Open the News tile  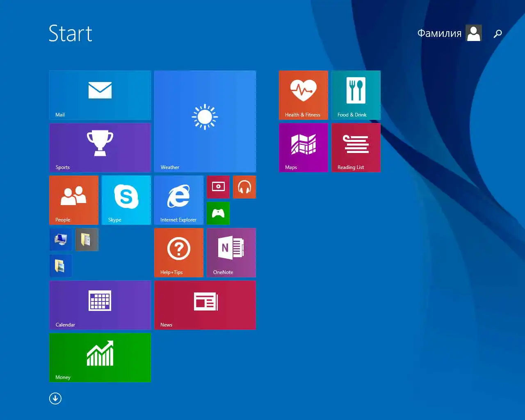205,305
